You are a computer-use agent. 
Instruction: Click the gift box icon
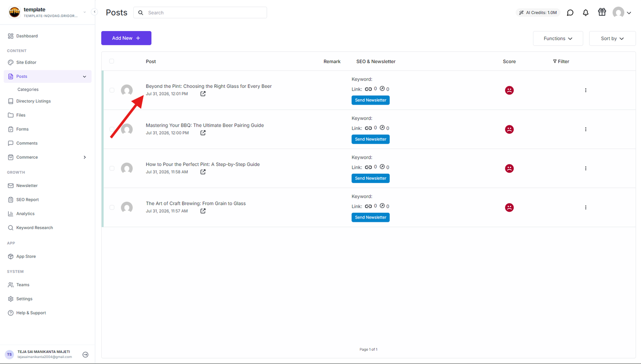click(602, 12)
